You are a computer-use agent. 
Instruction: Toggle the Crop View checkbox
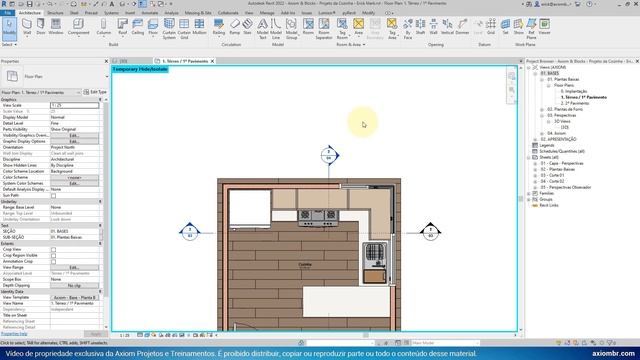tap(53, 249)
